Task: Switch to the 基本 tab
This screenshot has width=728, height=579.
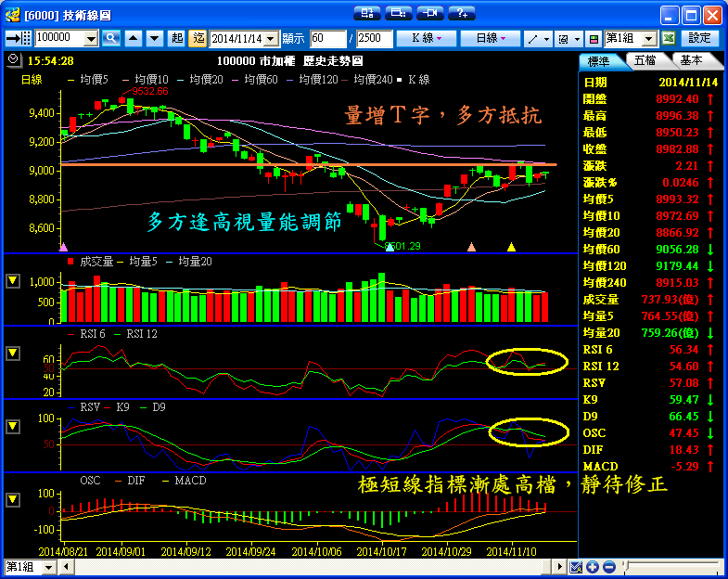Action: (x=691, y=60)
